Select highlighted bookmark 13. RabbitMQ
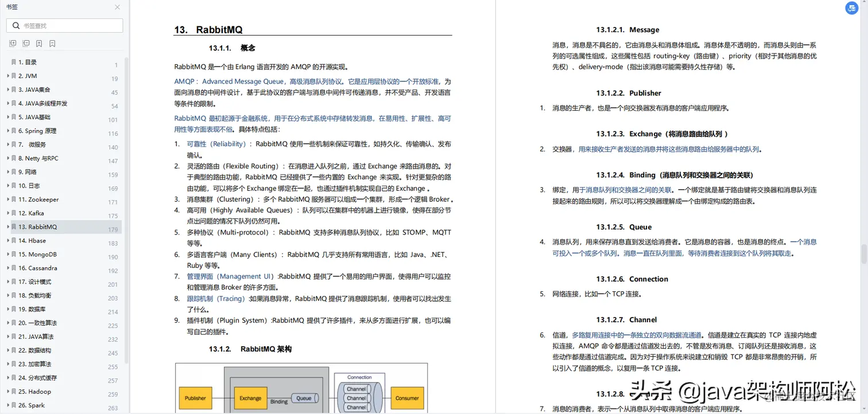 coord(37,227)
